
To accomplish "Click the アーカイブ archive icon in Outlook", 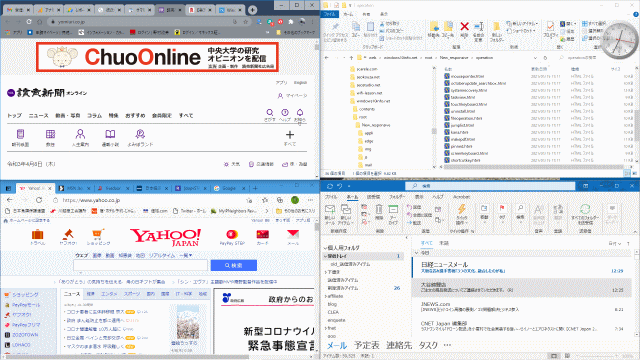I will pos(393,209).
